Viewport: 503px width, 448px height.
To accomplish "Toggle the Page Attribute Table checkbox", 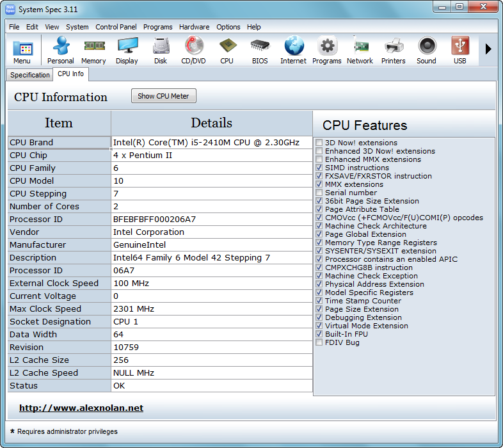I will [319, 209].
